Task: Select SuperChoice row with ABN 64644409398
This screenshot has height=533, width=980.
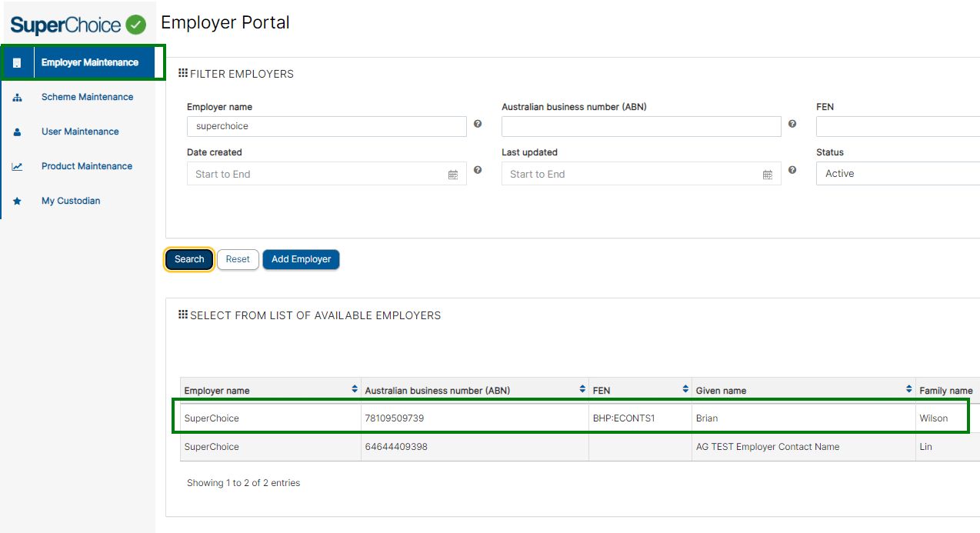Action: [x=580, y=447]
